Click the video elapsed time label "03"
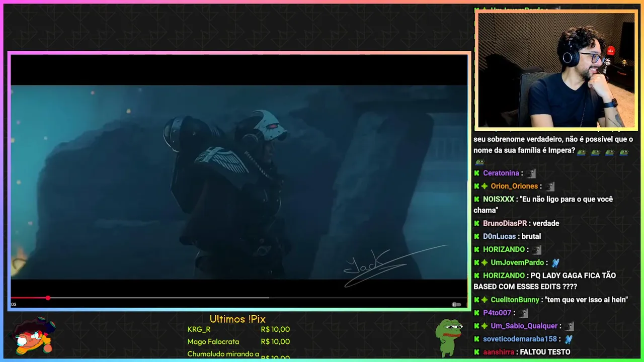The width and height of the screenshot is (644, 362). 14,304
